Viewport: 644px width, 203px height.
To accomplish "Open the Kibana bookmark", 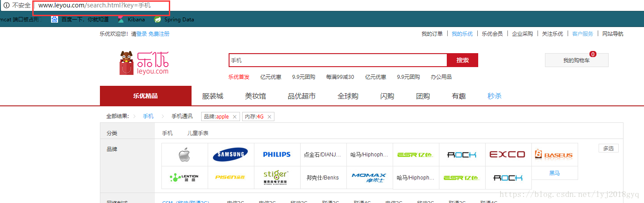I will point(131,20).
